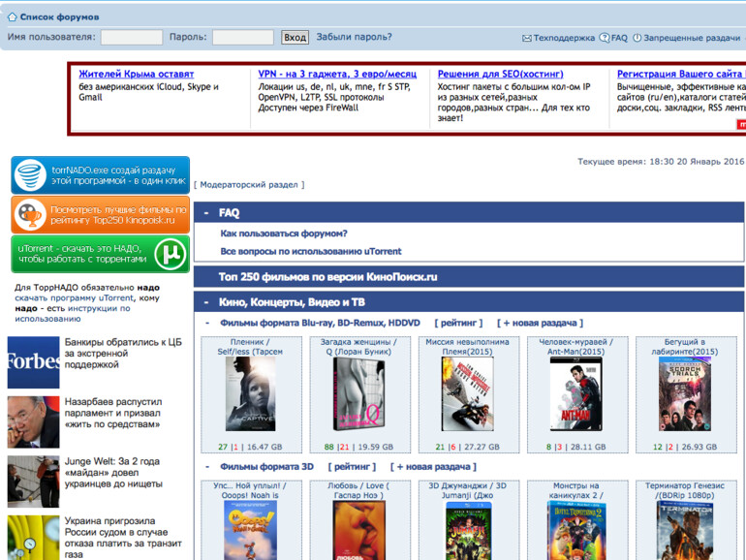Open Терминатор Генезис poster
The height and width of the screenshot is (560, 746).
pyautogui.click(x=685, y=531)
